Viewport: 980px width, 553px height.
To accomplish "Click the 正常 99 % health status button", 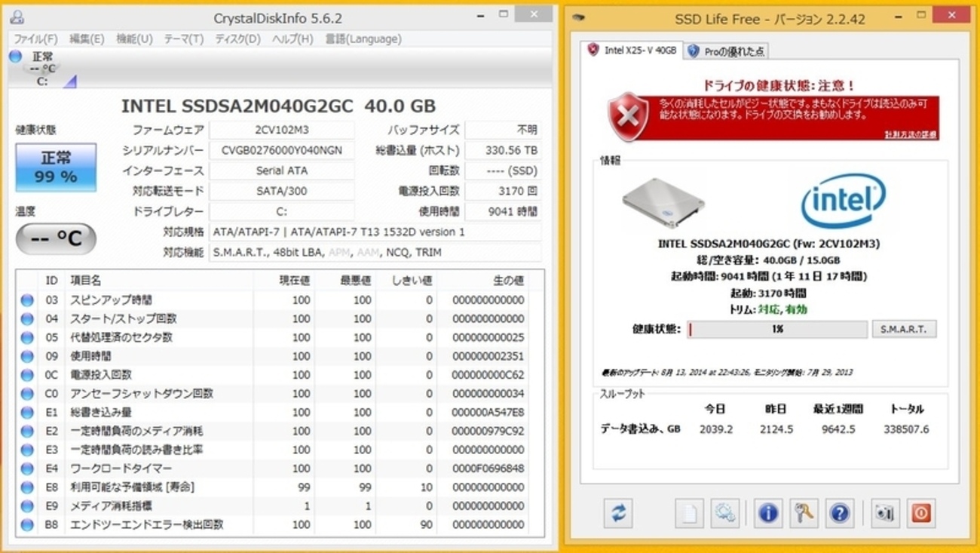I will tap(56, 167).
